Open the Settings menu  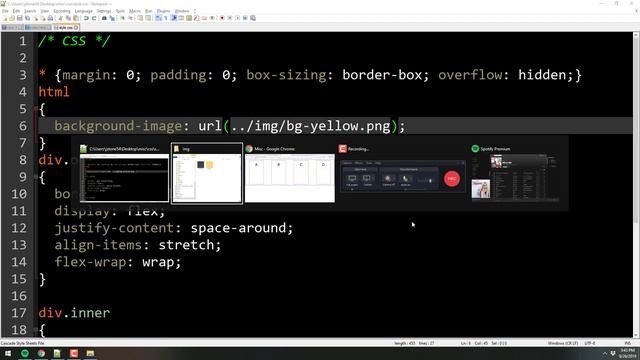[104, 11]
